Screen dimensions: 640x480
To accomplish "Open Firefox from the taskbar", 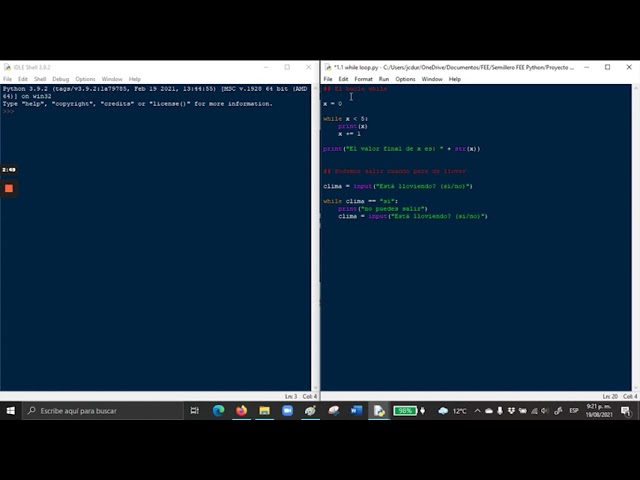I will point(241,411).
